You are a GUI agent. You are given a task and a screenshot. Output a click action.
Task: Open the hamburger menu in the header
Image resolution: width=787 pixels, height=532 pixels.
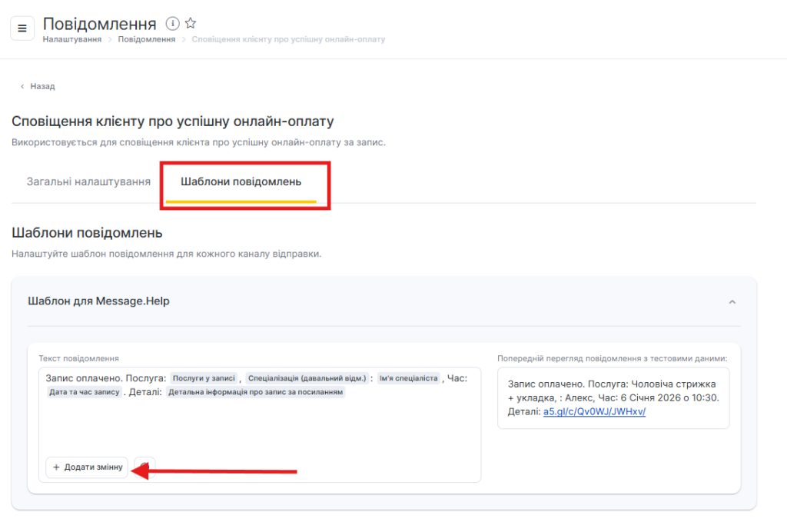click(22, 28)
